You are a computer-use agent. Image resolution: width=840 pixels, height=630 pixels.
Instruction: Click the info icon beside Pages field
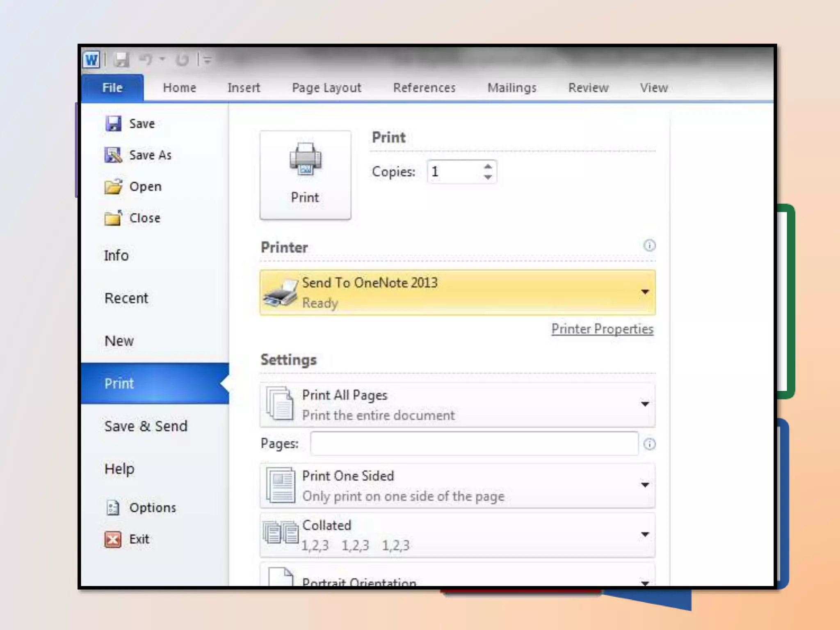click(x=649, y=444)
